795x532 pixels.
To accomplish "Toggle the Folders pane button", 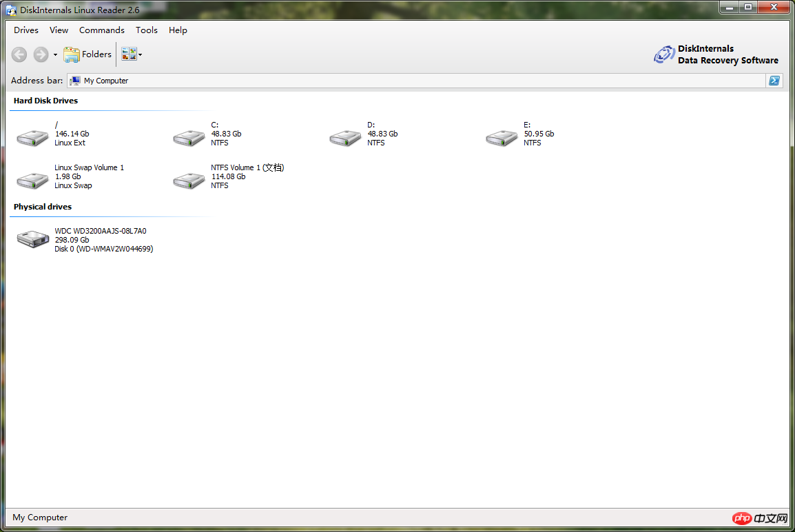I will (87, 54).
